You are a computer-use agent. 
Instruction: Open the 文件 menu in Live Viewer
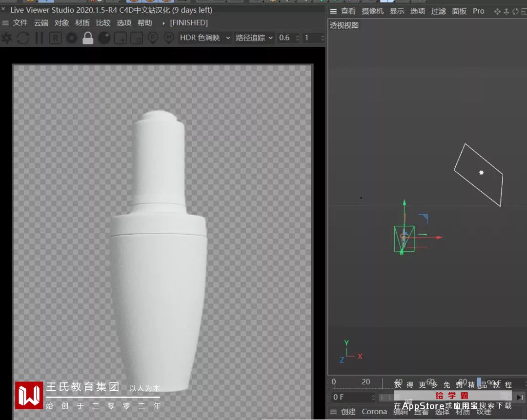(x=20, y=23)
